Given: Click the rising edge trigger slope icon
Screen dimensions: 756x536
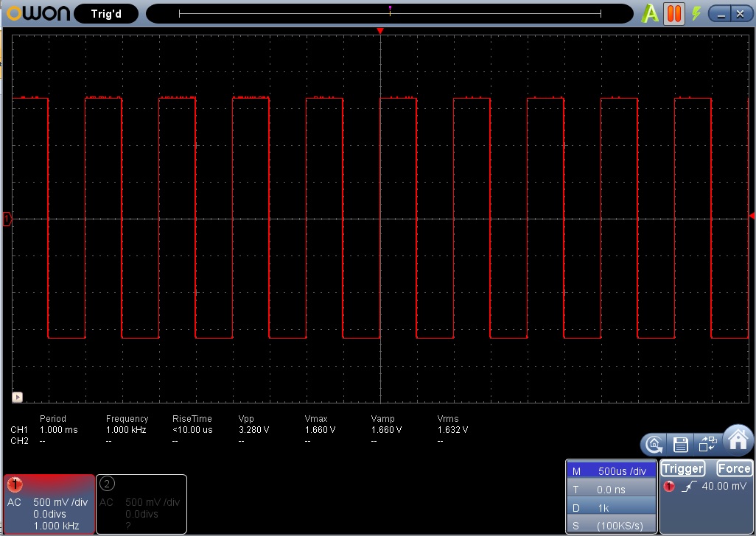Looking at the screenshot, I should pos(687,487).
